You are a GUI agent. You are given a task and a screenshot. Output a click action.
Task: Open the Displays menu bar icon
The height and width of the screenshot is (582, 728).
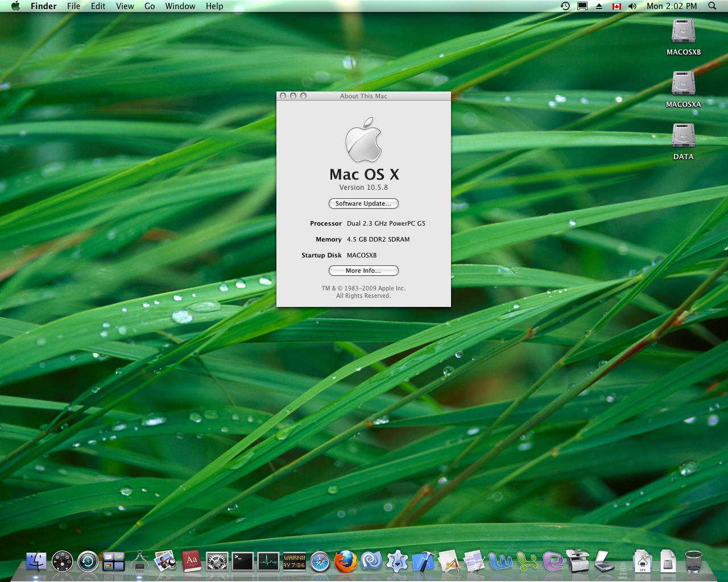pos(582,6)
